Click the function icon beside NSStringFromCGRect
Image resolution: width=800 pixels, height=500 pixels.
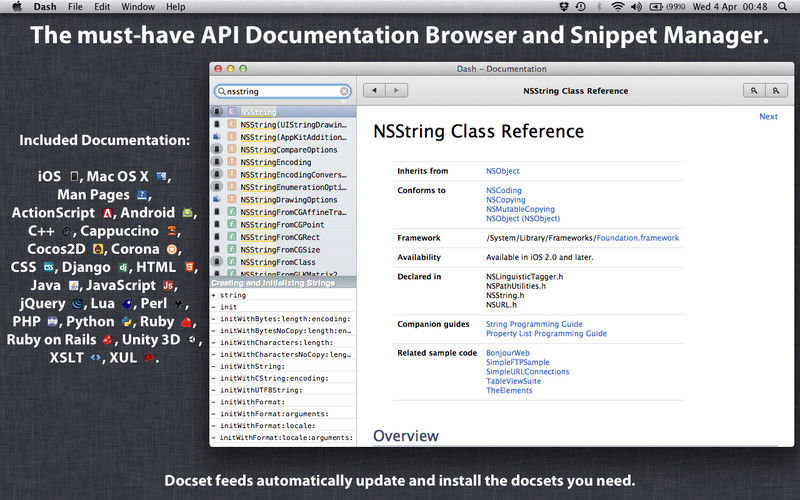coord(232,237)
